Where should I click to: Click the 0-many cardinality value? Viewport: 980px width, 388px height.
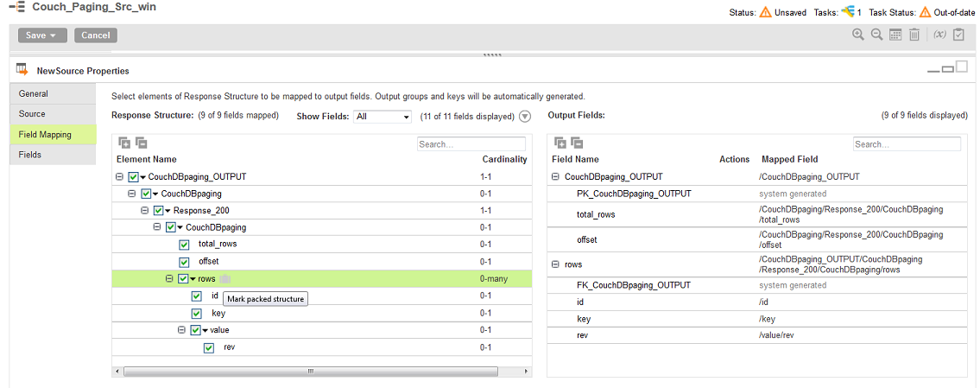pyautogui.click(x=494, y=279)
